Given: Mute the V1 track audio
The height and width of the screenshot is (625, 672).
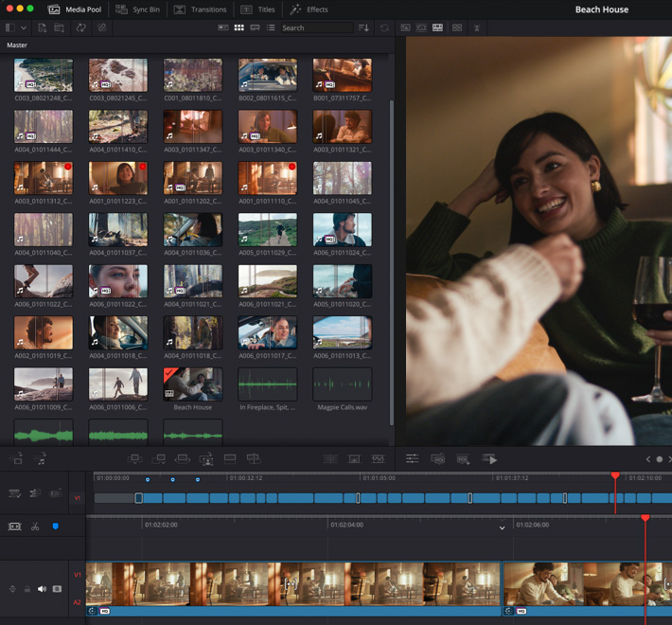Looking at the screenshot, I should (x=42, y=589).
